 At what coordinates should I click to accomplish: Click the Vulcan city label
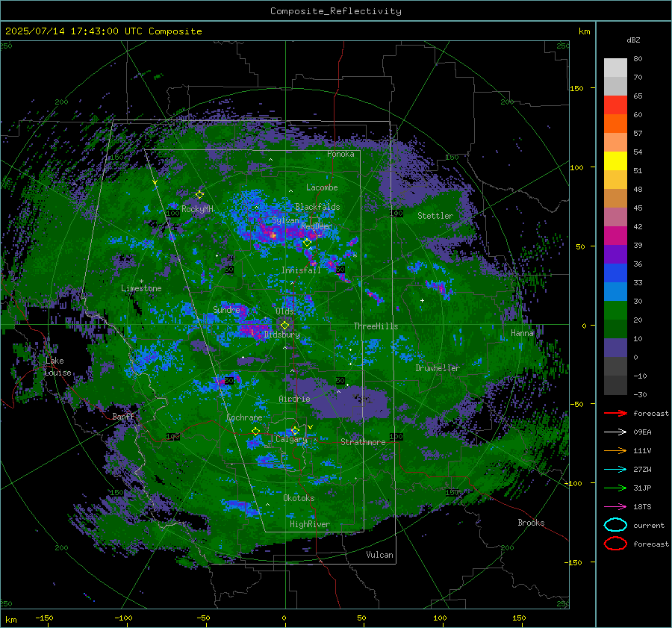380,555
